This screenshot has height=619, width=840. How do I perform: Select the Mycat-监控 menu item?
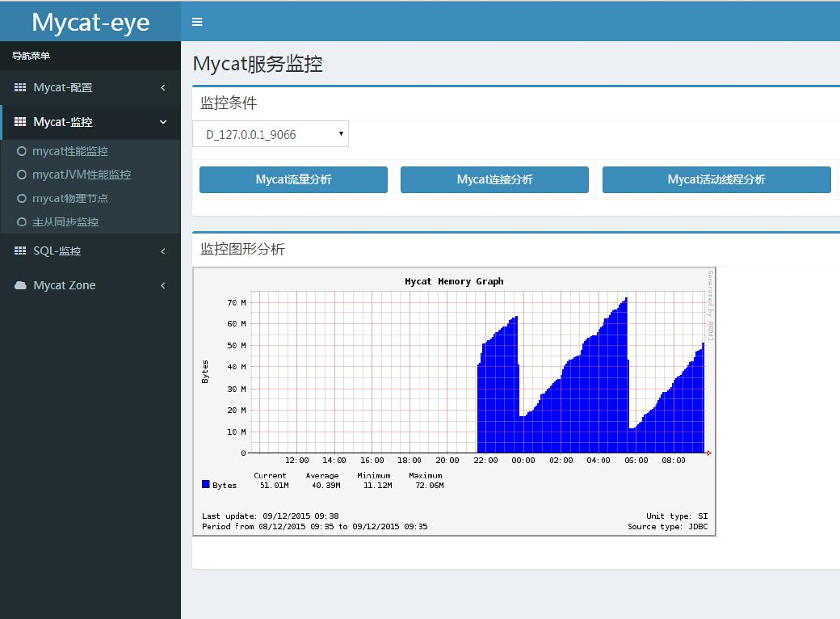(90, 122)
